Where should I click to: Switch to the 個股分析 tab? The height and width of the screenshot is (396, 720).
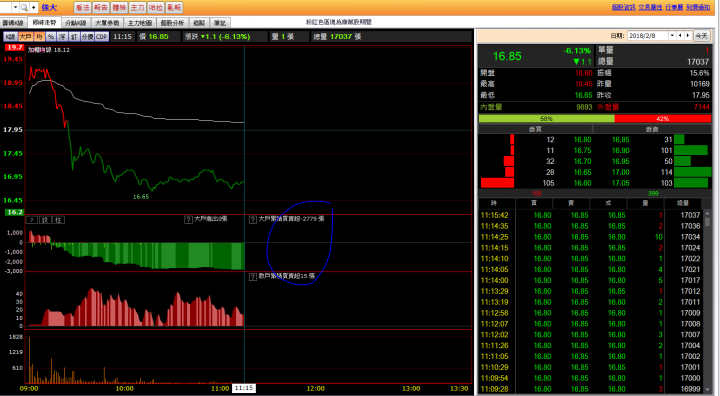pos(172,23)
